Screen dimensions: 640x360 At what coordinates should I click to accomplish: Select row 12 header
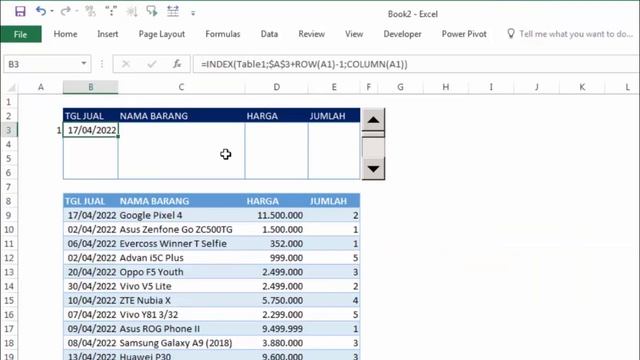click(x=9, y=258)
